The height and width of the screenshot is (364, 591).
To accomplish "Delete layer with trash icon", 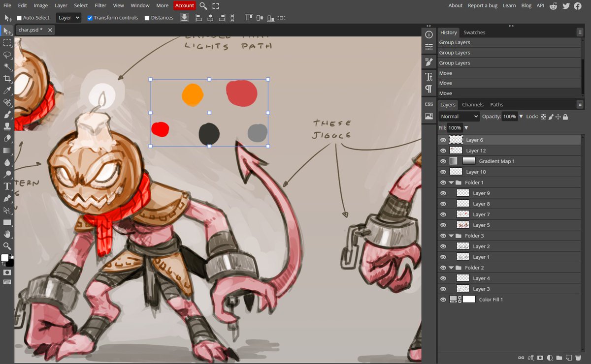I will 578,358.
